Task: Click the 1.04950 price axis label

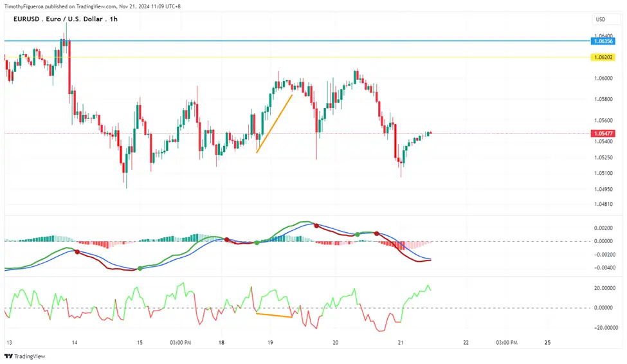Action: (603, 189)
